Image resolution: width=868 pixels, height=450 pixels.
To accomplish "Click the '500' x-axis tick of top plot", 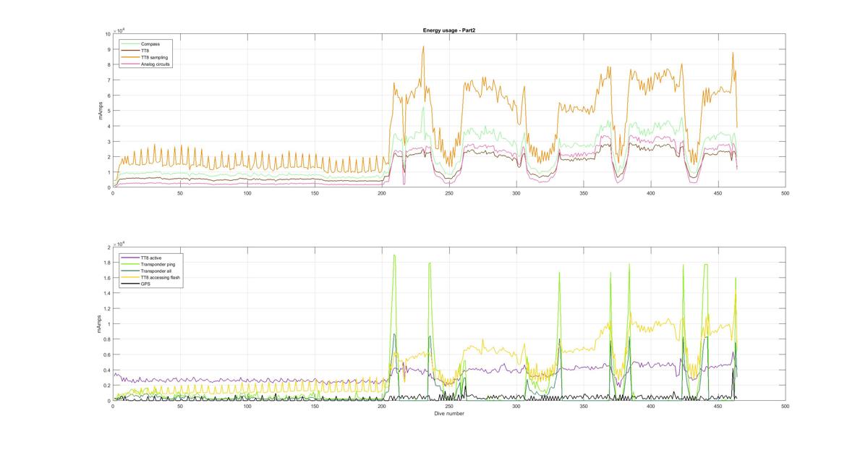I will 786,193.
